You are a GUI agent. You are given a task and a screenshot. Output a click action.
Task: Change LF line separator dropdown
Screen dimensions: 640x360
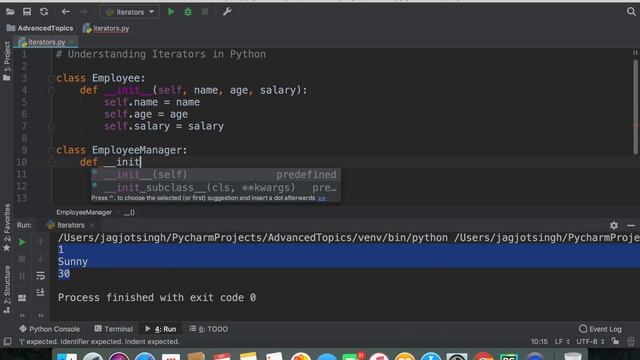click(x=562, y=341)
